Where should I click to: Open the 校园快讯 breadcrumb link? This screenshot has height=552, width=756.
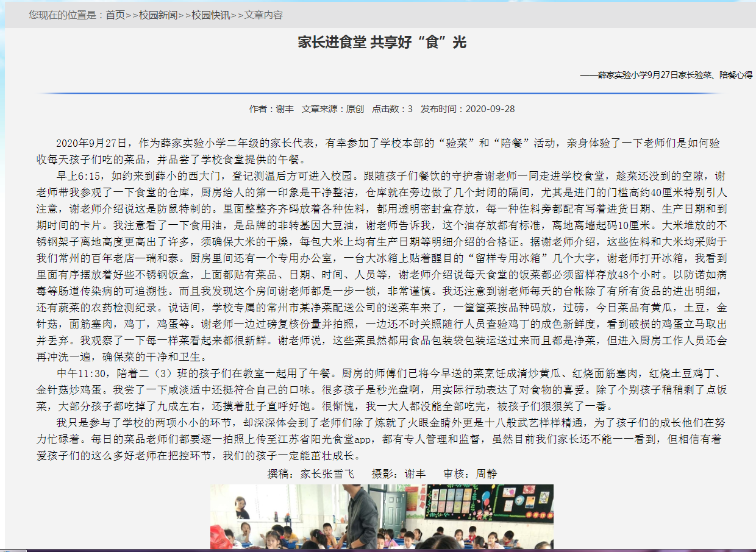(211, 15)
